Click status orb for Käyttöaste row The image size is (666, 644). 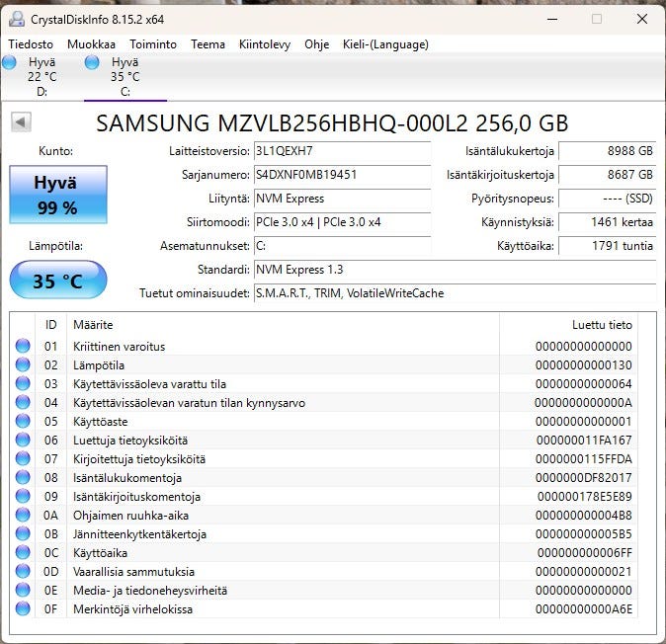(x=23, y=421)
